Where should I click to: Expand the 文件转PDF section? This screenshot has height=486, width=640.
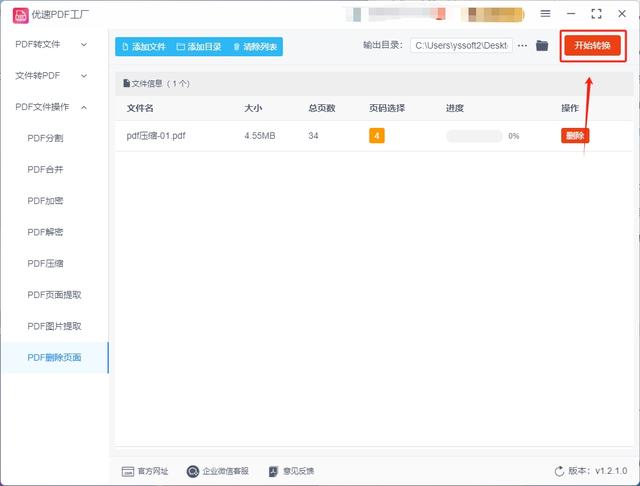(x=51, y=75)
